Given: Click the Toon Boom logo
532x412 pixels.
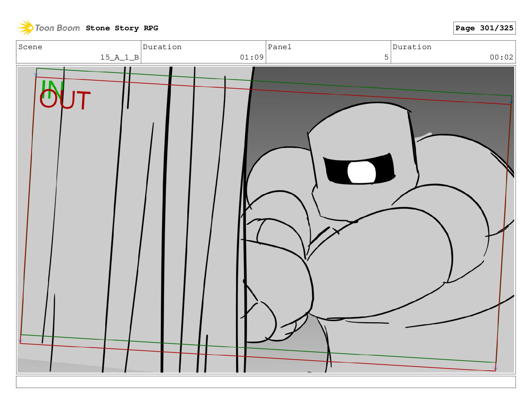Looking at the screenshot, I should click(49, 28).
